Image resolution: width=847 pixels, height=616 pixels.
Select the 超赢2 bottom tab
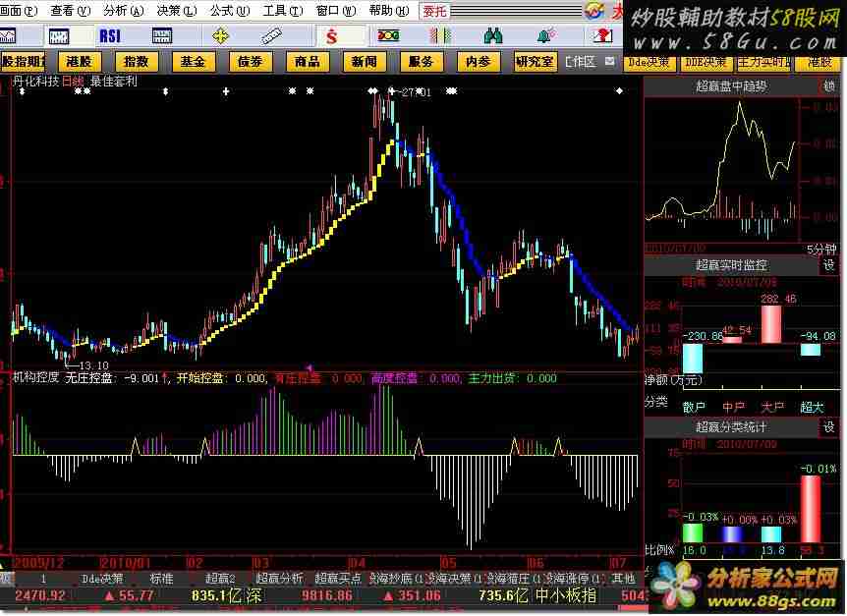[x=220, y=579]
